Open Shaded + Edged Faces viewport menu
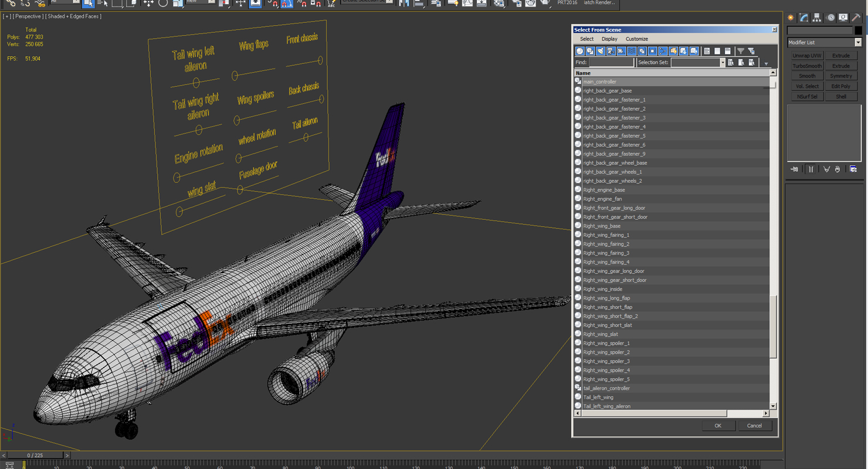Viewport: 868px width, 469px height. click(73, 16)
